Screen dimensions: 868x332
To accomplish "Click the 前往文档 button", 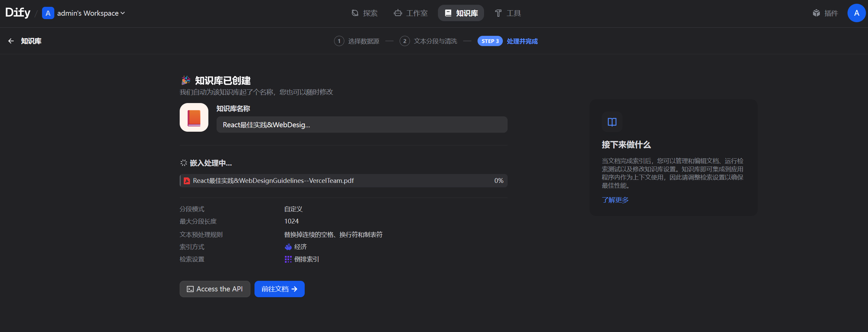I will pyautogui.click(x=279, y=289).
